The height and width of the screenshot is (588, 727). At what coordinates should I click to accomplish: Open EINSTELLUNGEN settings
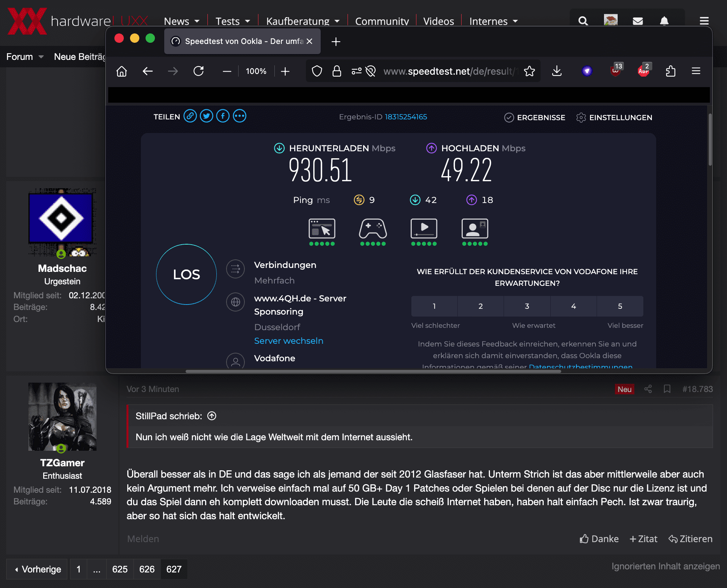[x=614, y=117]
